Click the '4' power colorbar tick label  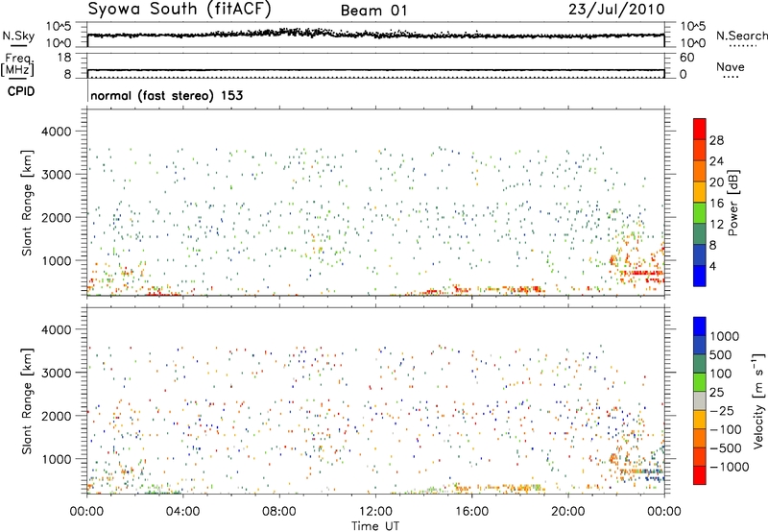[712, 267]
